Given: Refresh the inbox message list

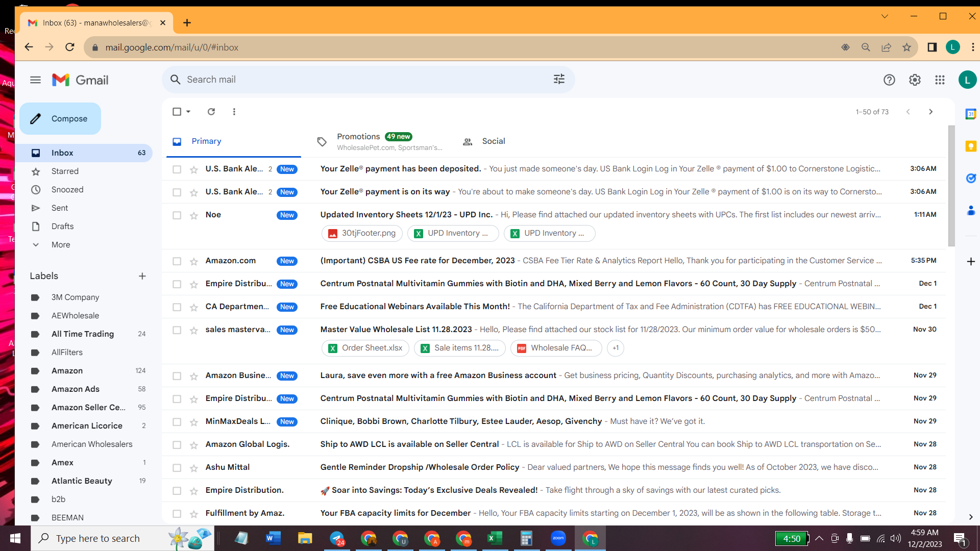Looking at the screenshot, I should click(x=211, y=112).
